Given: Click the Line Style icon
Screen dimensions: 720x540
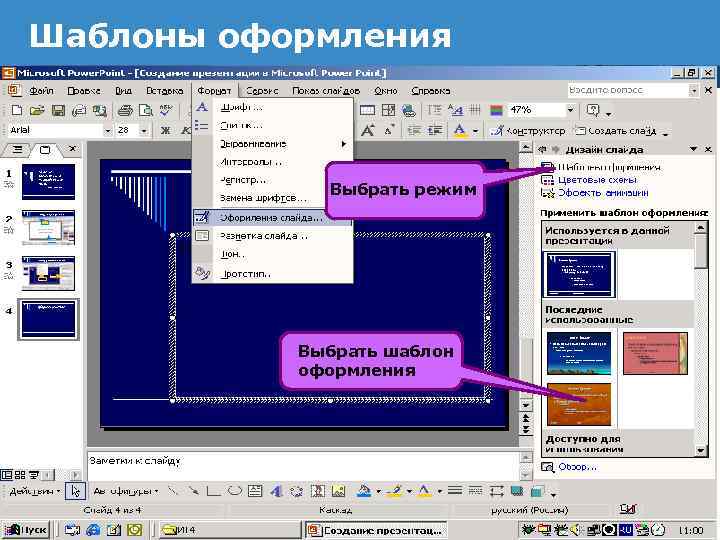Looking at the screenshot, I should point(455,491).
